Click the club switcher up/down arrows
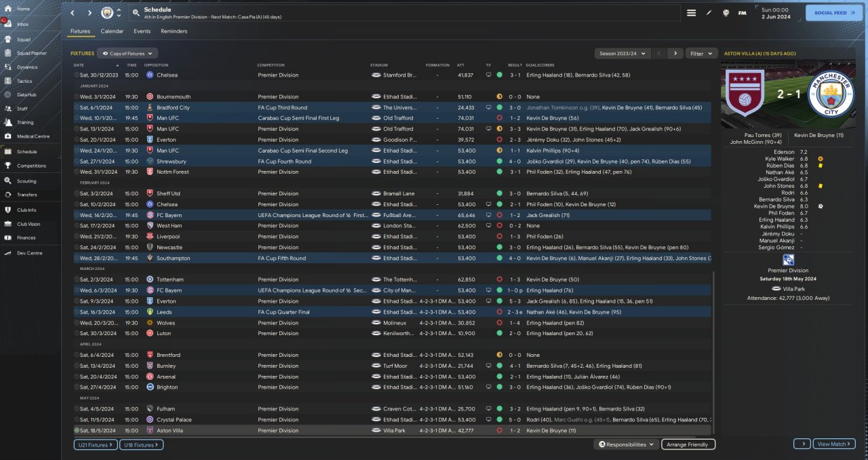Image resolution: width=868 pixels, height=460 pixels. click(119, 13)
